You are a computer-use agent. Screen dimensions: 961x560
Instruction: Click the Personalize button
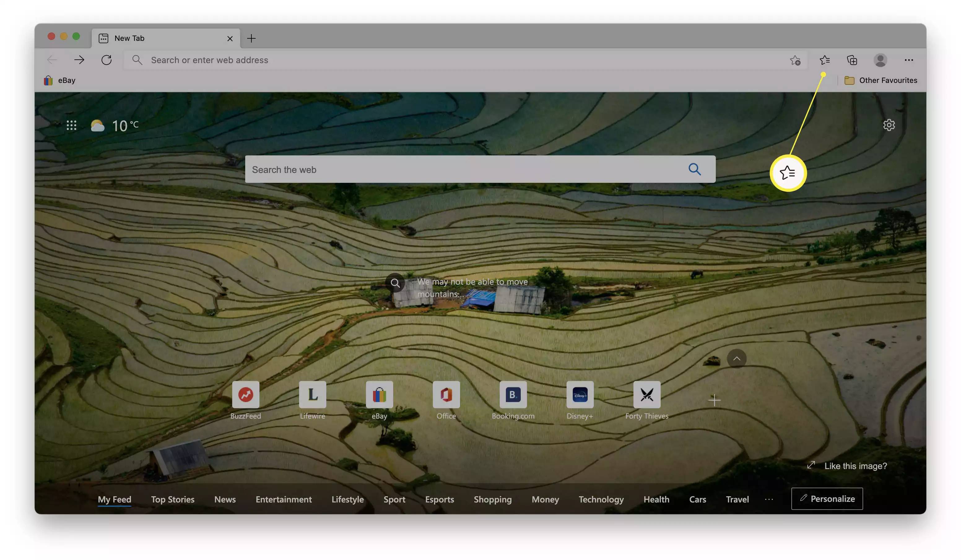[827, 498]
